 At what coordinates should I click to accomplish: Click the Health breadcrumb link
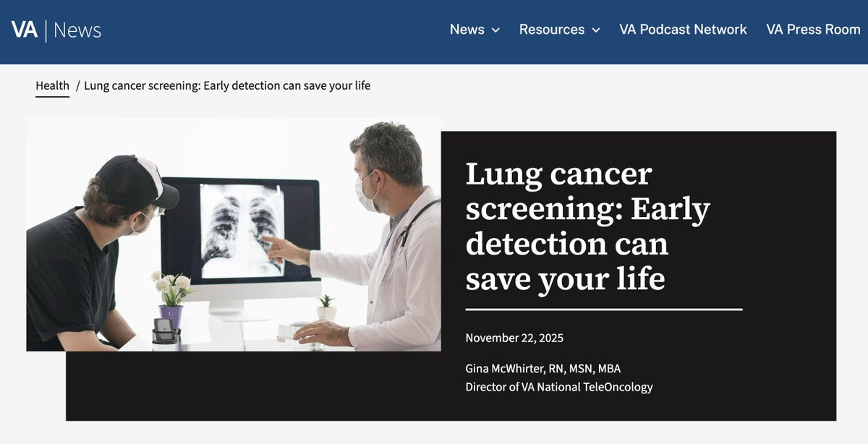tap(52, 85)
